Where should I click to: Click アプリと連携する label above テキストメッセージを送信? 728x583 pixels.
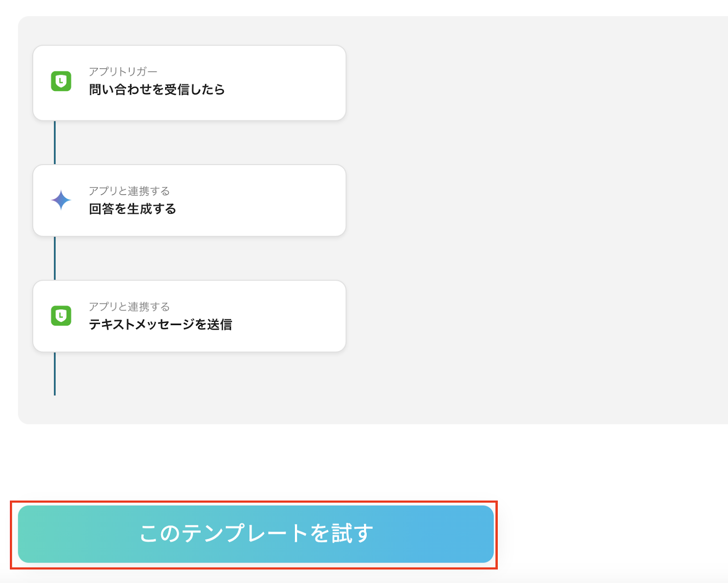(129, 307)
